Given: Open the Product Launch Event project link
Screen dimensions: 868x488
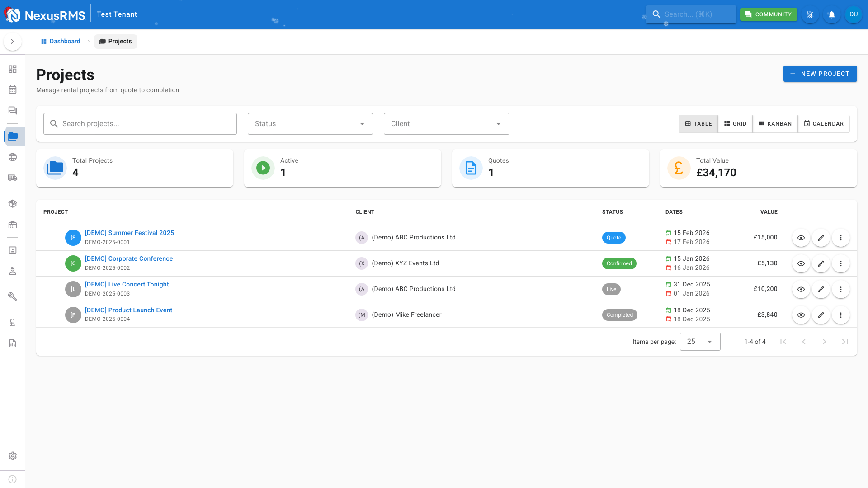Looking at the screenshot, I should [128, 310].
